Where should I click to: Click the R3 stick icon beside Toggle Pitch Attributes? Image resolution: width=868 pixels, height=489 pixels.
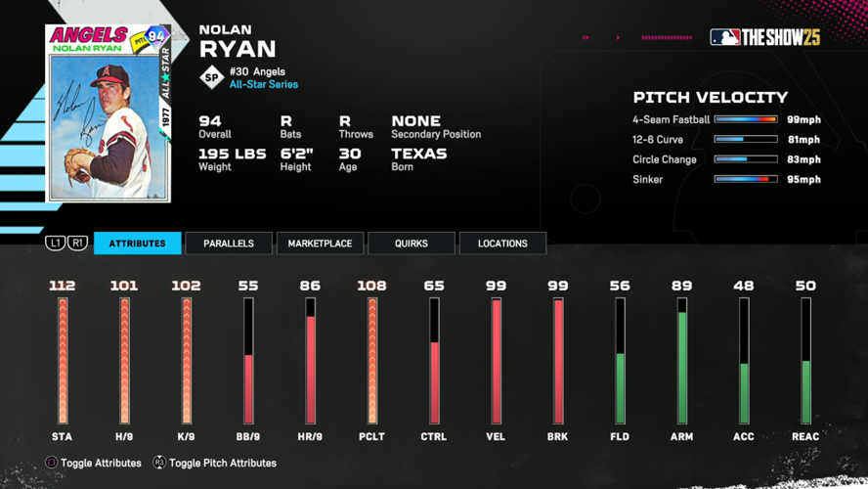(159, 463)
